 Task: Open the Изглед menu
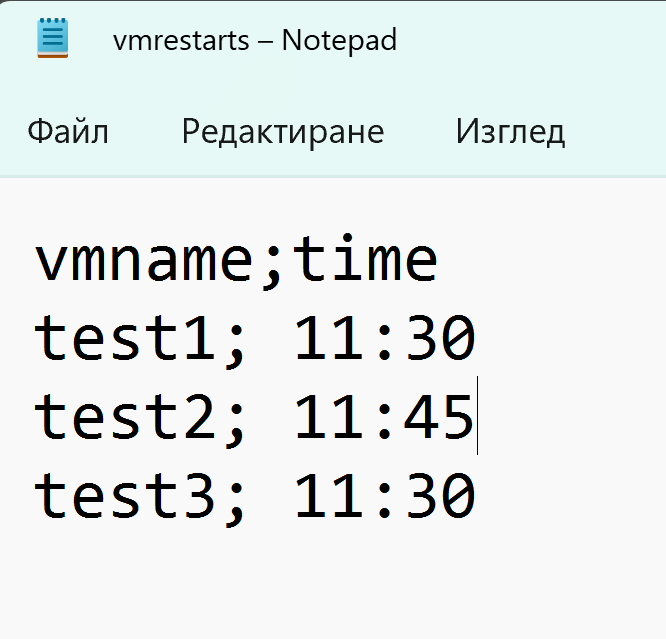pyautogui.click(x=510, y=132)
